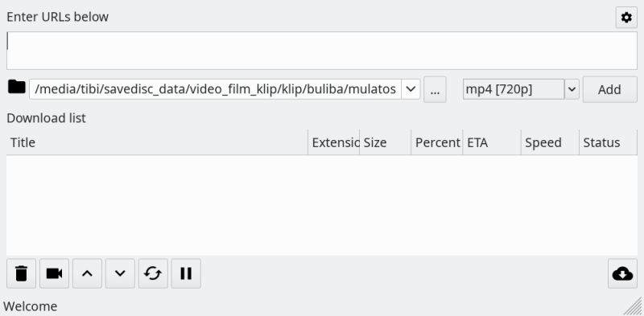Click the black folder icon
This screenshot has width=644, height=316.
pos(16,87)
